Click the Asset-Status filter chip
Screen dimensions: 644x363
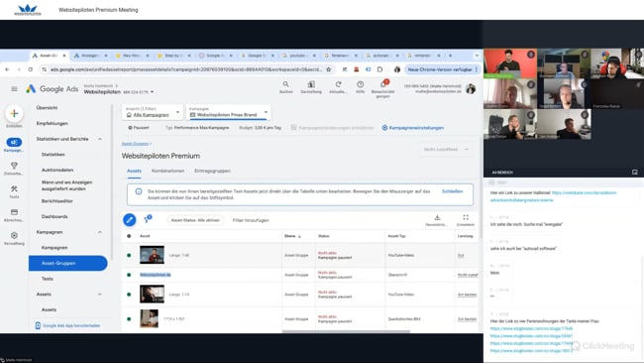pyautogui.click(x=195, y=220)
